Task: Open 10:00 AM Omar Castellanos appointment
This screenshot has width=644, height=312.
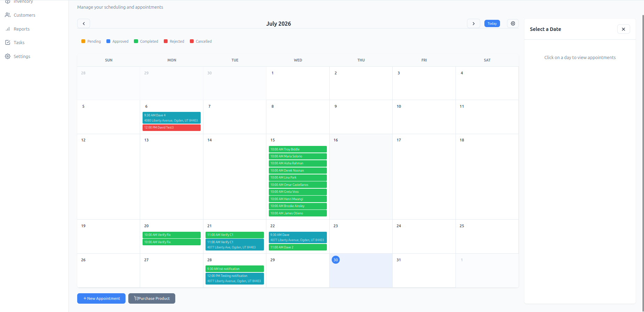Action: click(x=298, y=185)
